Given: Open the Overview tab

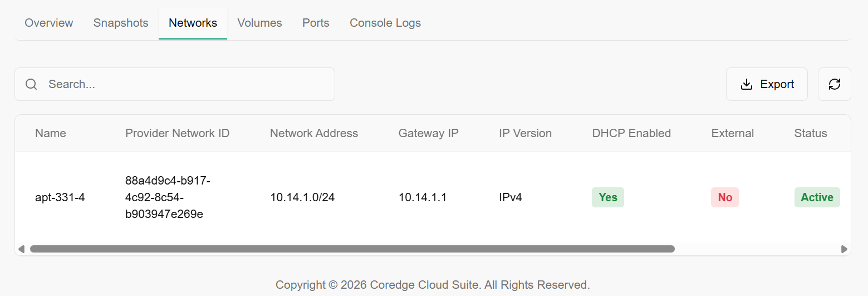Looking at the screenshot, I should click(49, 23).
